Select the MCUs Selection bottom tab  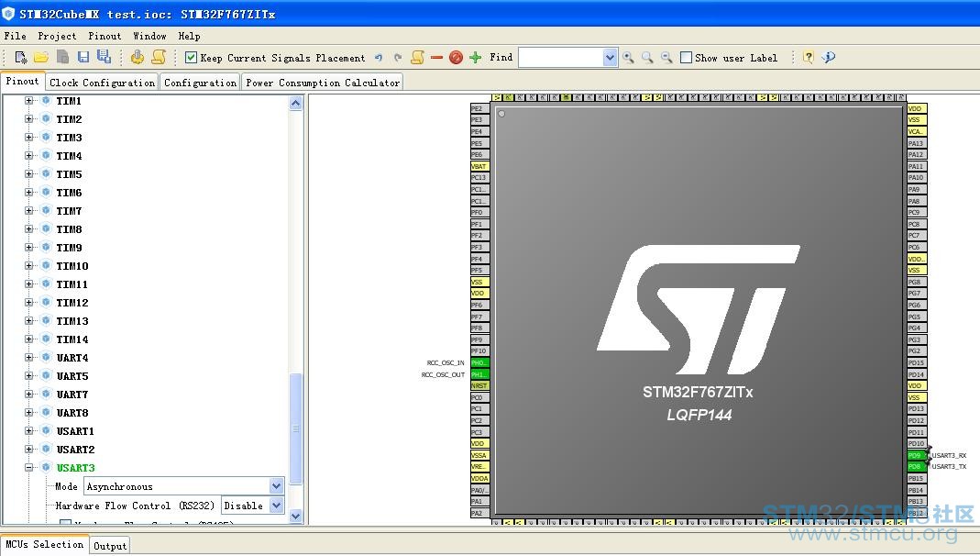44,544
